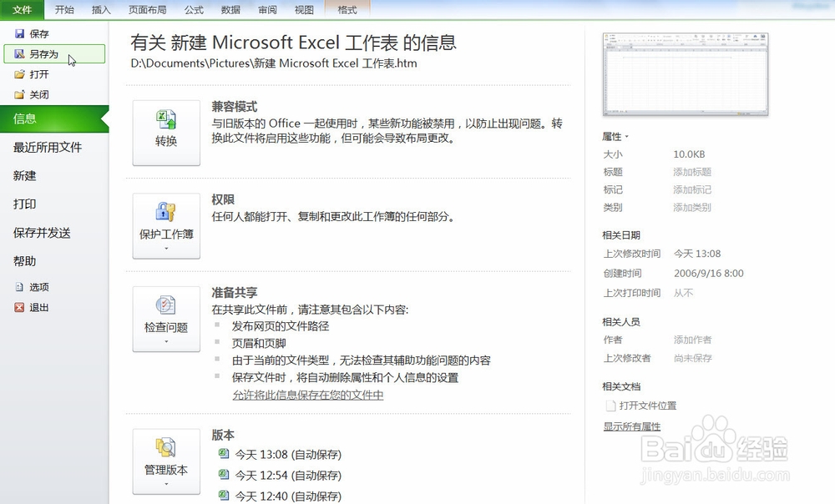Click the 权限 heading
835x504 pixels.
223,199
